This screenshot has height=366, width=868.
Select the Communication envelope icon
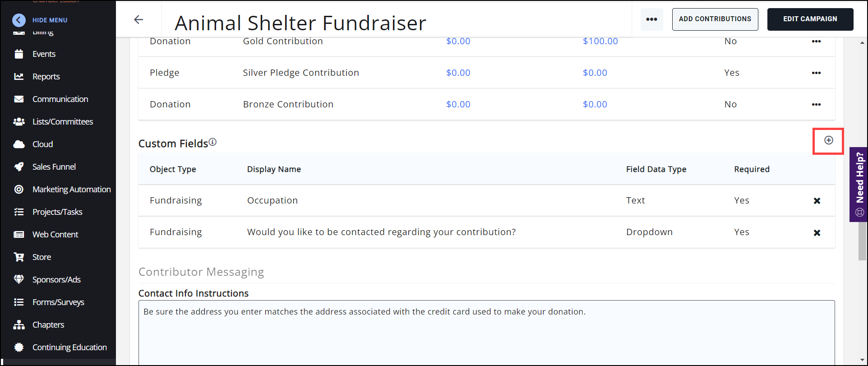pyautogui.click(x=19, y=99)
